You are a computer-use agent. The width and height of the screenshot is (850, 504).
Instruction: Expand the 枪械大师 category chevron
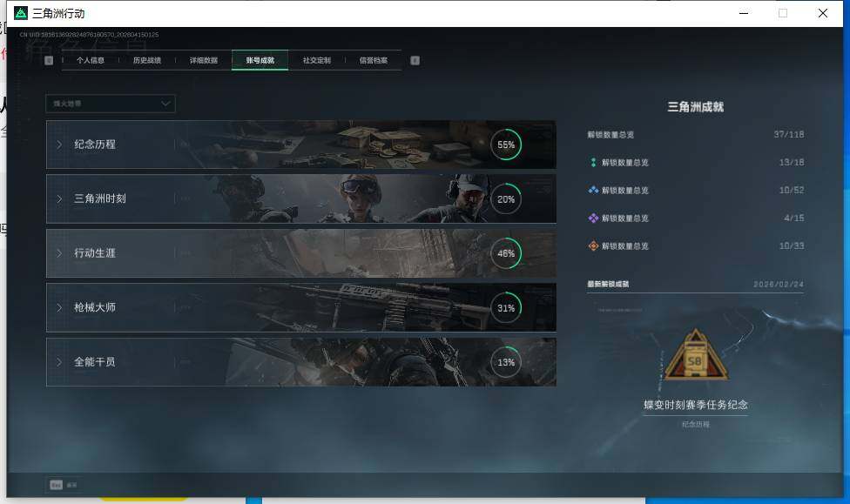[59, 307]
